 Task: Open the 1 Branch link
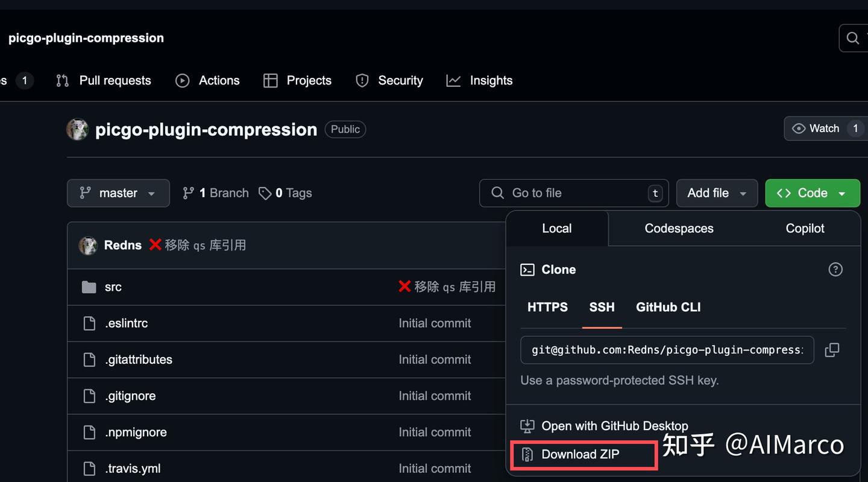coord(216,193)
